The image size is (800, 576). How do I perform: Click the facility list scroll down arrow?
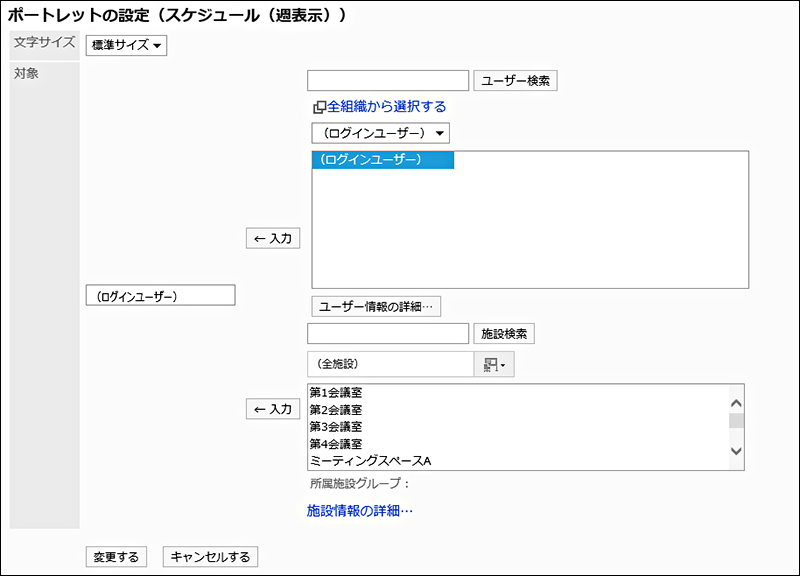(x=736, y=451)
